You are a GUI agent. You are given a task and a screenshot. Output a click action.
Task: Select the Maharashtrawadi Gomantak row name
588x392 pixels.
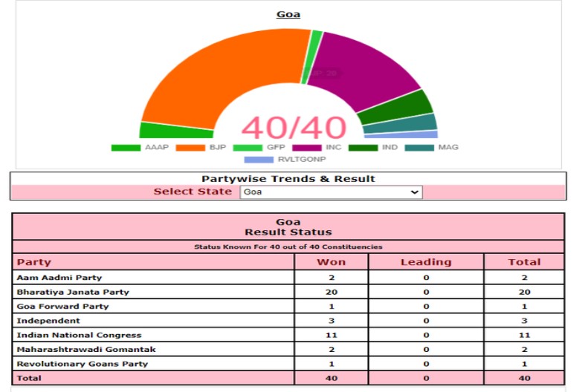pos(86,350)
